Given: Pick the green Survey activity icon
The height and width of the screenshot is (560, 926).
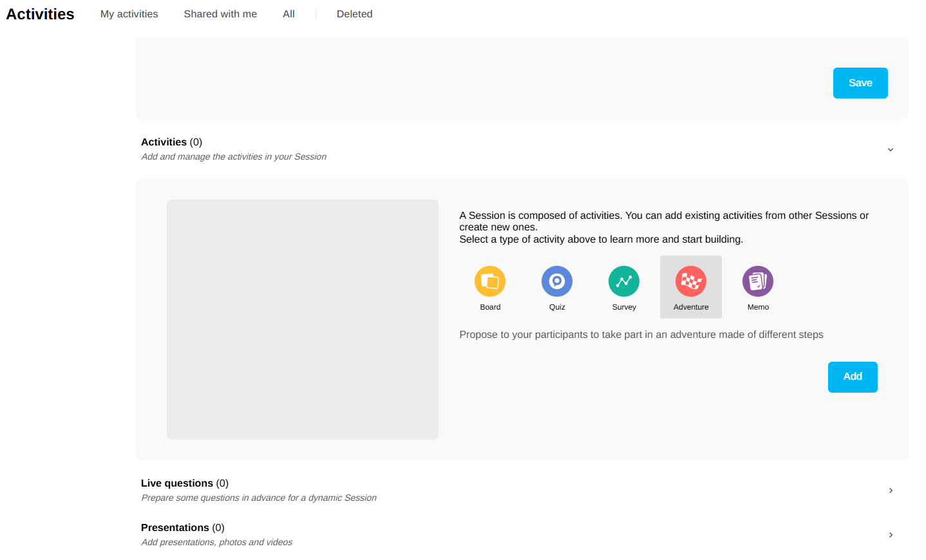Looking at the screenshot, I should tap(624, 281).
